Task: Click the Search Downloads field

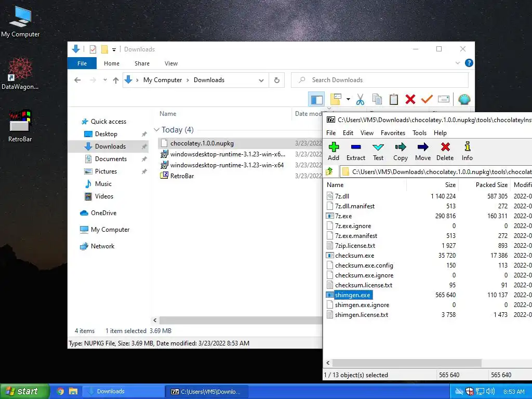Action: coord(380,80)
